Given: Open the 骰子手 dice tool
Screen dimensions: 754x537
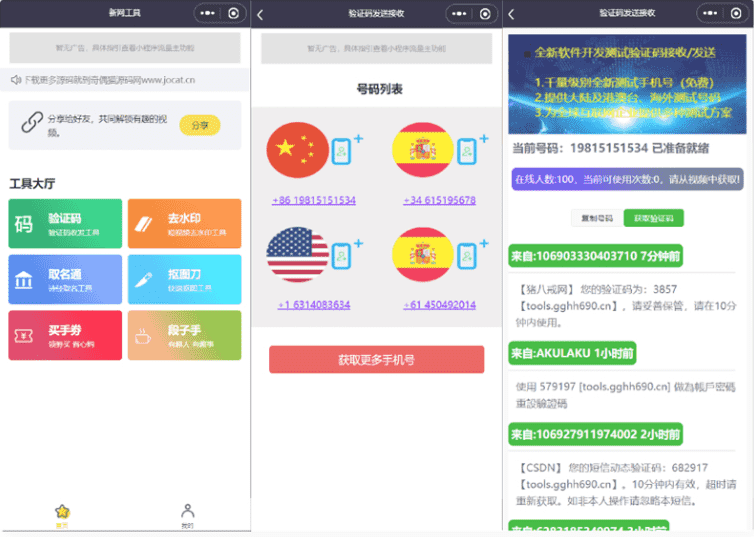Looking at the screenshot, I should pyautogui.click(x=183, y=335).
